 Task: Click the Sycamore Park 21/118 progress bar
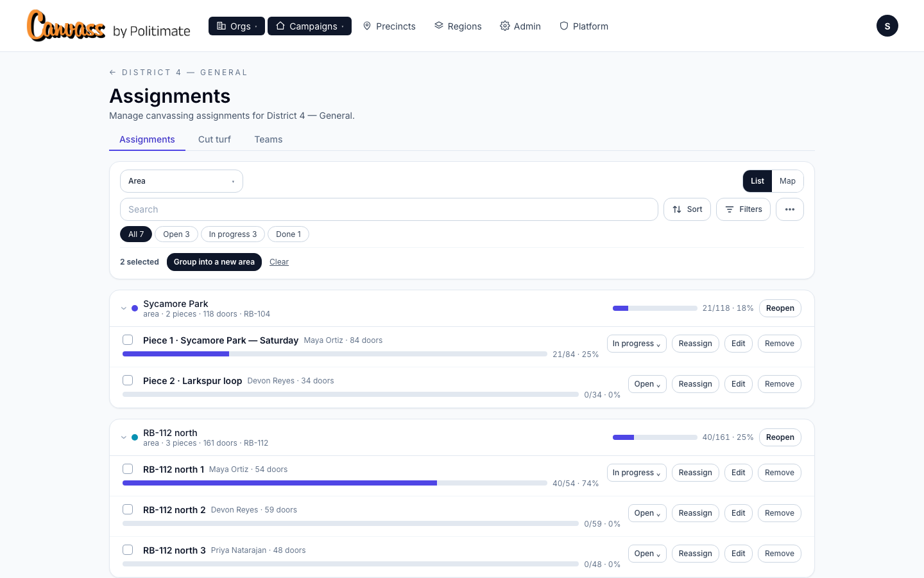(655, 308)
